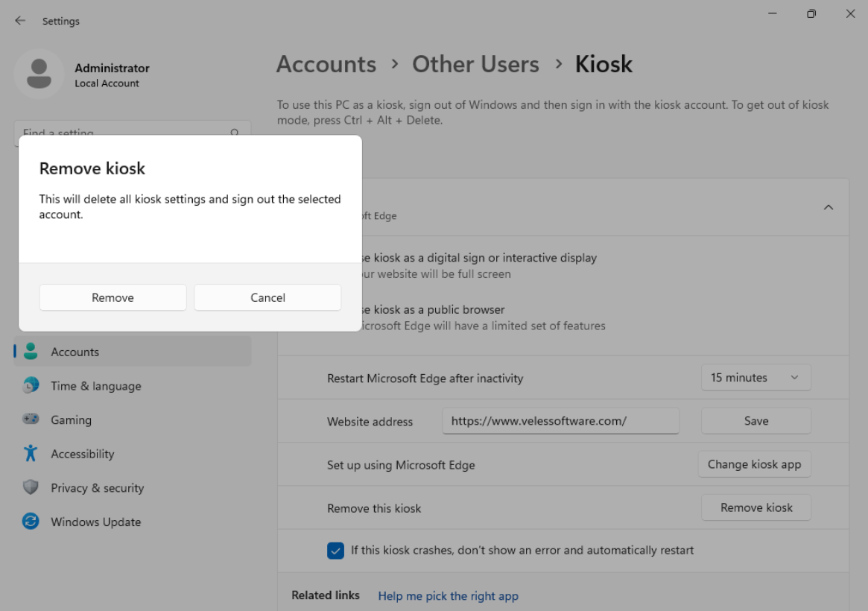Click the Remove kiosk button
The width and height of the screenshot is (868, 611).
[x=755, y=507]
